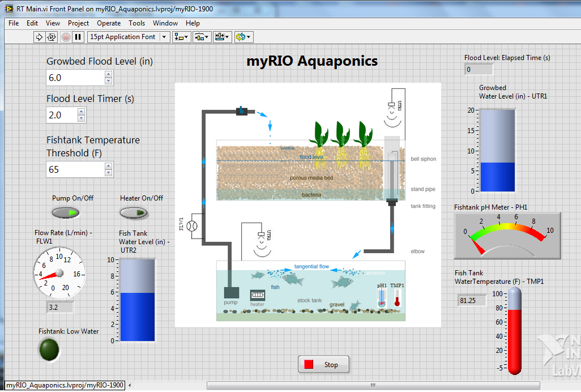581x392 pixels.
Task: Click the Run arrow button
Action: (39, 37)
